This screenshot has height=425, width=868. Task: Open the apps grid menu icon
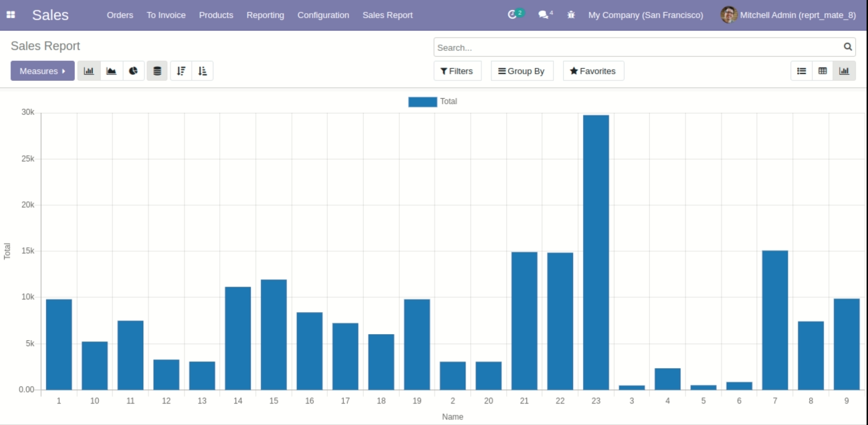click(x=11, y=15)
